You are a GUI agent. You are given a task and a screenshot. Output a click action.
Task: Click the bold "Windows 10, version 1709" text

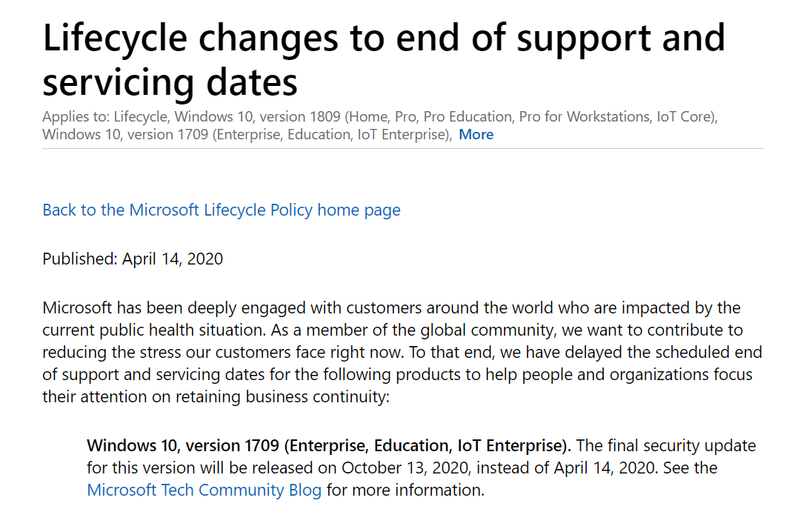click(183, 445)
